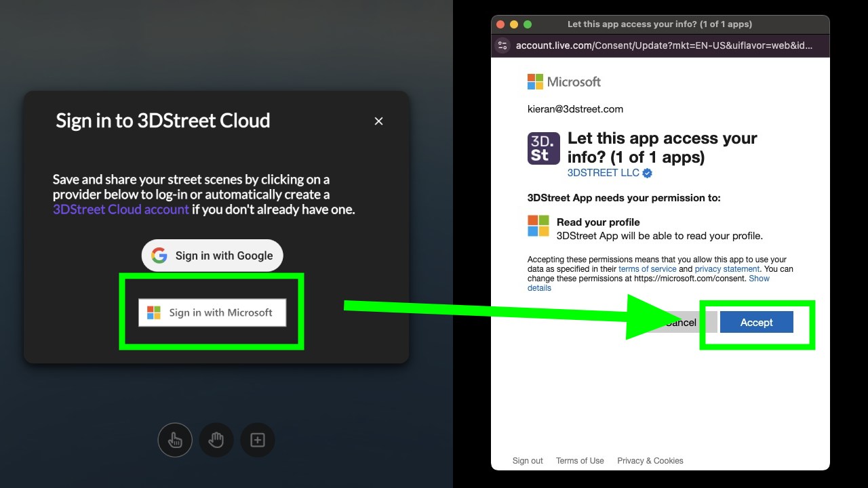
Task: Click the 3DStreet Cloud account link
Action: coord(121,209)
